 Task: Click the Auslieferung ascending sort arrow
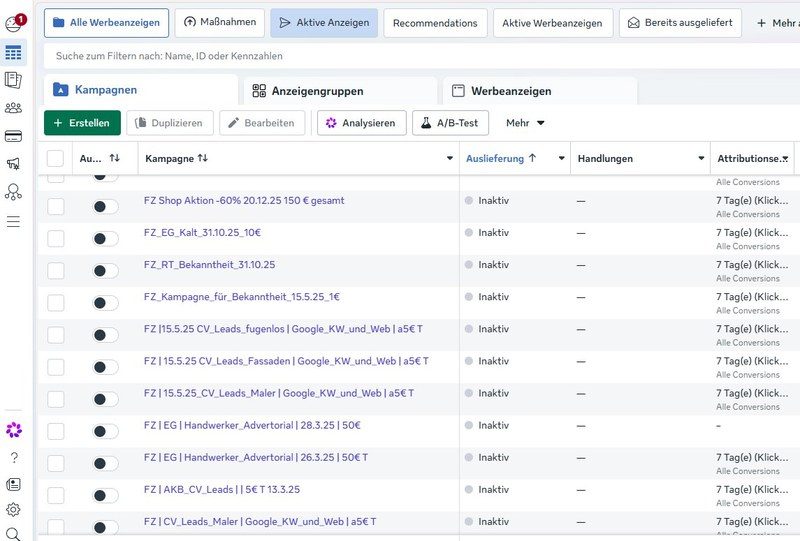click(x=533, y=158)
